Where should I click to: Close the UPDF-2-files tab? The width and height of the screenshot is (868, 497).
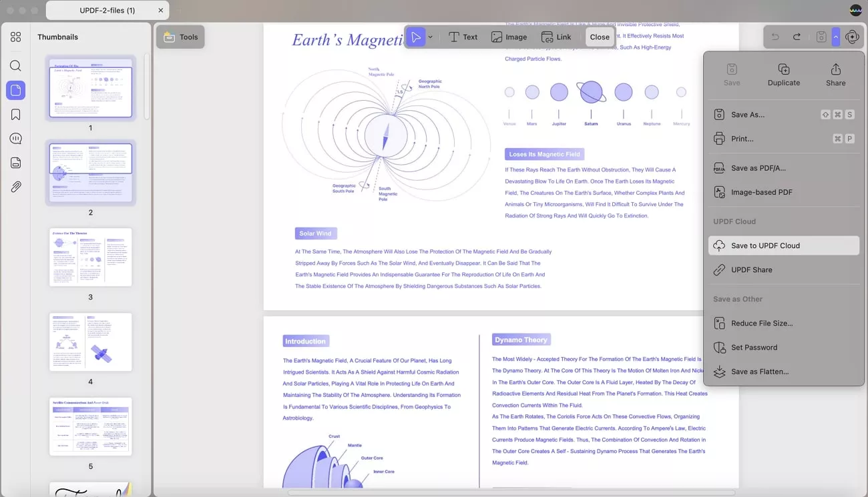160,11
